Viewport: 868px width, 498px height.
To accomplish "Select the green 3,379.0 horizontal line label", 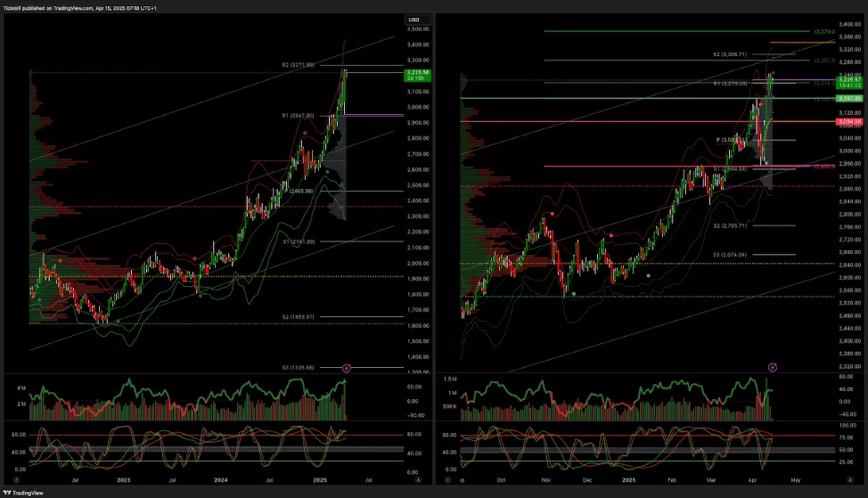I will tap(823, 31).
